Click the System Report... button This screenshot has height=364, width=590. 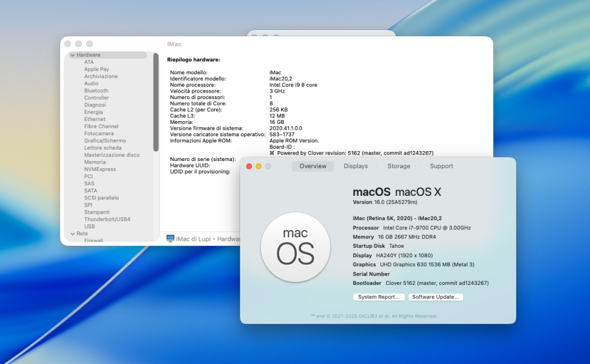pos(379,297)
